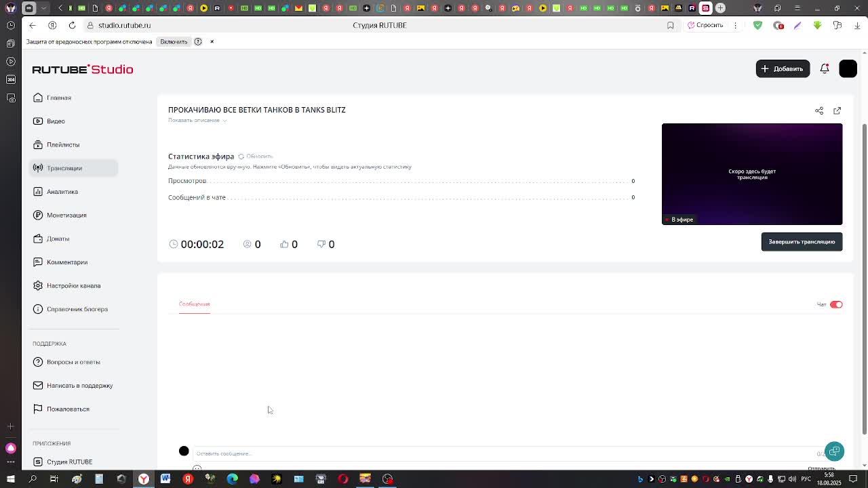Click the protection help question icon

pyautogui.click(x=198, y=42)
